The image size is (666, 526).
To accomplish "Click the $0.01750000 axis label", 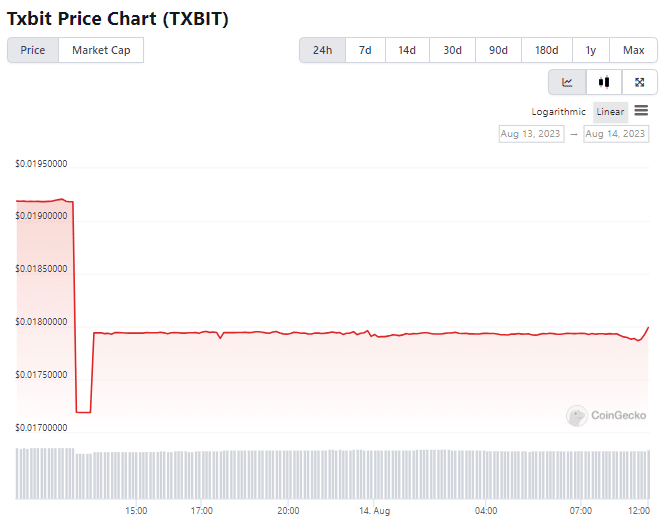I will tap(41, 374).
